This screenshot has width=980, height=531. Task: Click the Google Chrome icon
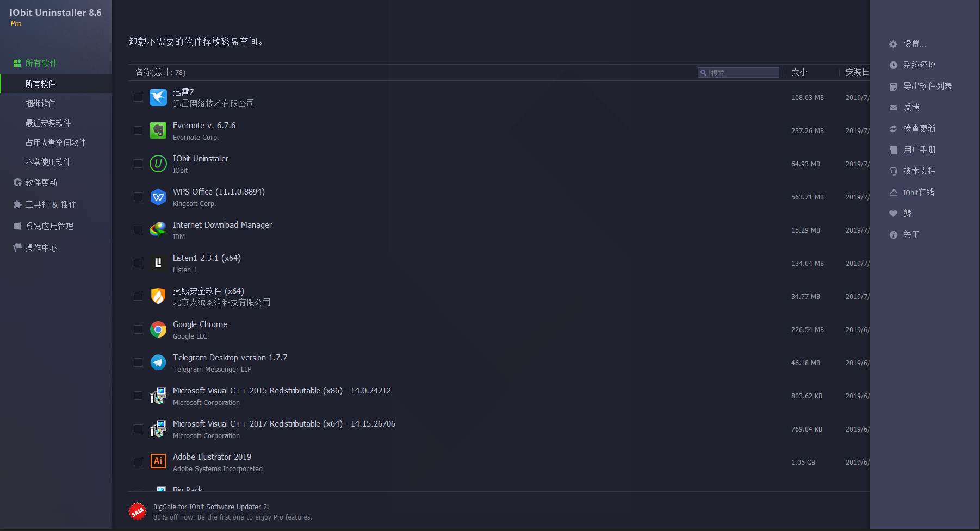[x=158, y=329]
